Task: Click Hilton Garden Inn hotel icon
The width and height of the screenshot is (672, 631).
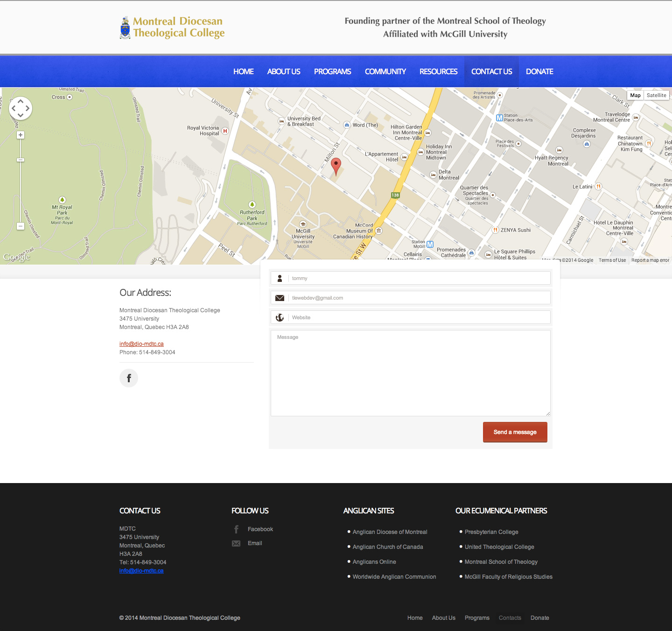Action: coord(427,133)
